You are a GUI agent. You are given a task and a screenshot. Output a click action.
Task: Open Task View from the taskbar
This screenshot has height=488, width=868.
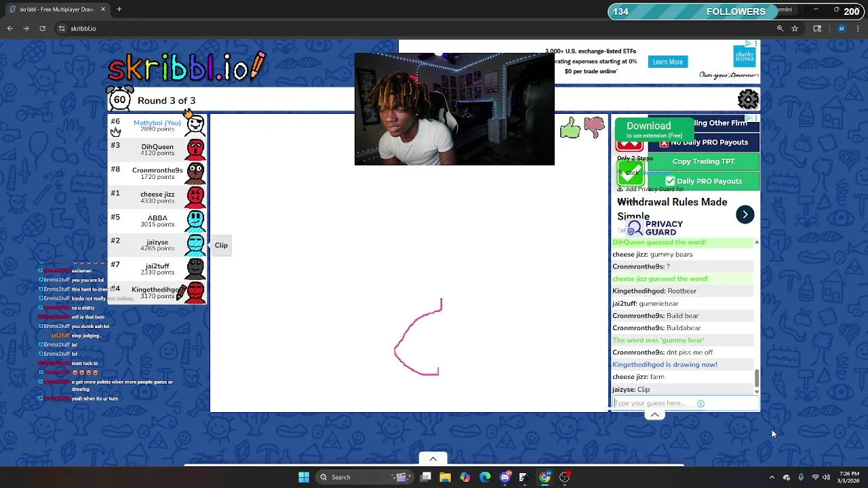[426, 477]
